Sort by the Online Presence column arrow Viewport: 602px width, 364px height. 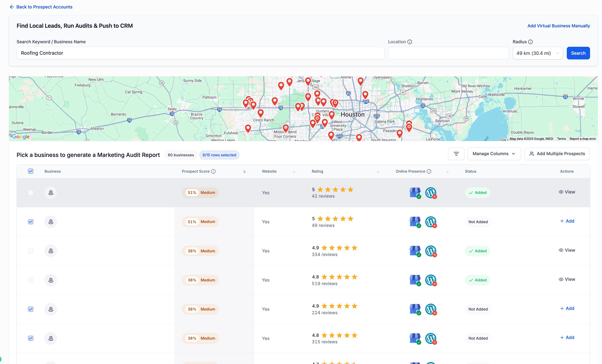click(448, 171)
